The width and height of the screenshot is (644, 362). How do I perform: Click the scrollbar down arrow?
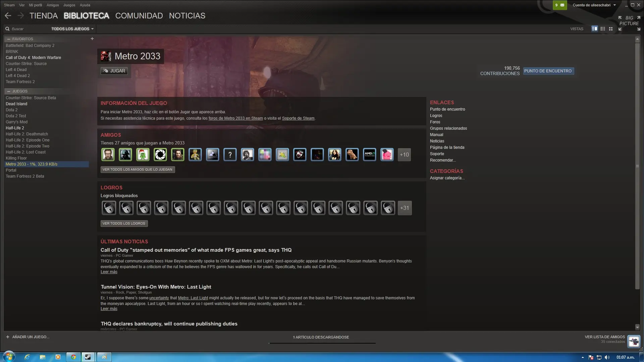(x=637, y=327)
